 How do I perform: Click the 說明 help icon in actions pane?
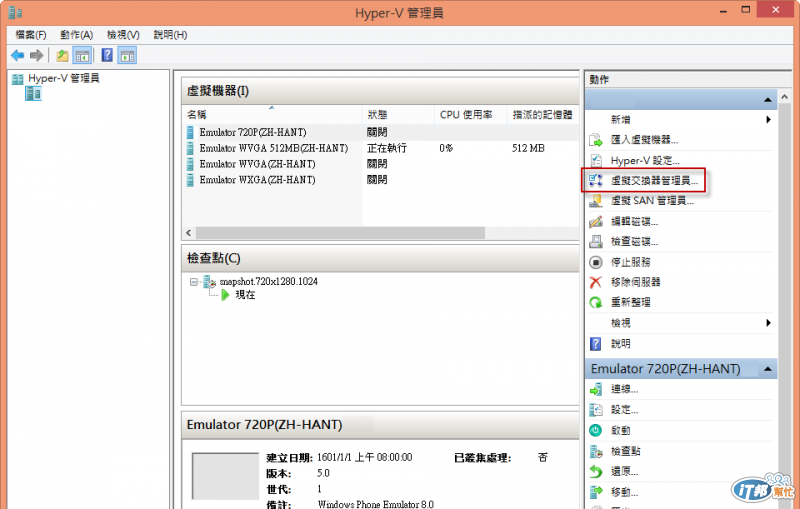(x=595, y=344)
